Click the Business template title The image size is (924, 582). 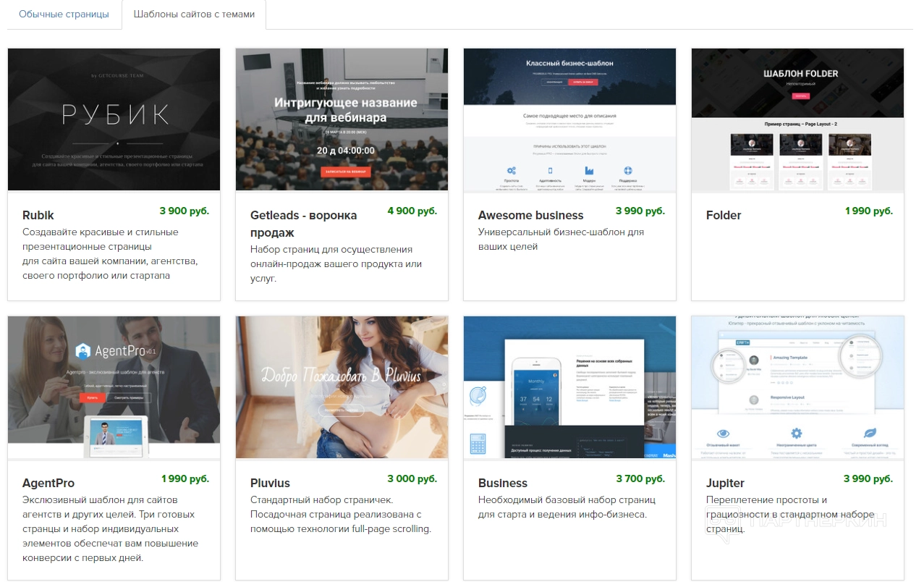point(503,483)
